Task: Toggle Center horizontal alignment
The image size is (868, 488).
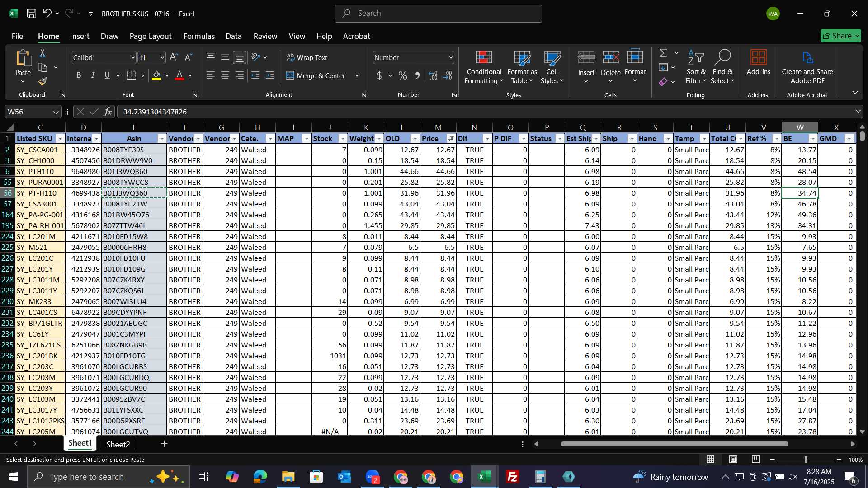Action: tap(225, 75)
